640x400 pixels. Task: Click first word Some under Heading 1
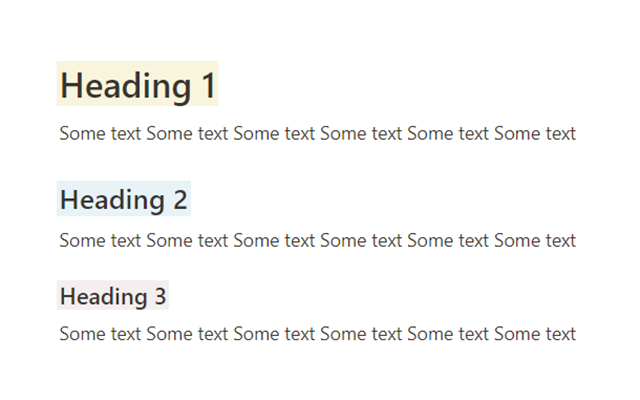(x=82, y=133)
